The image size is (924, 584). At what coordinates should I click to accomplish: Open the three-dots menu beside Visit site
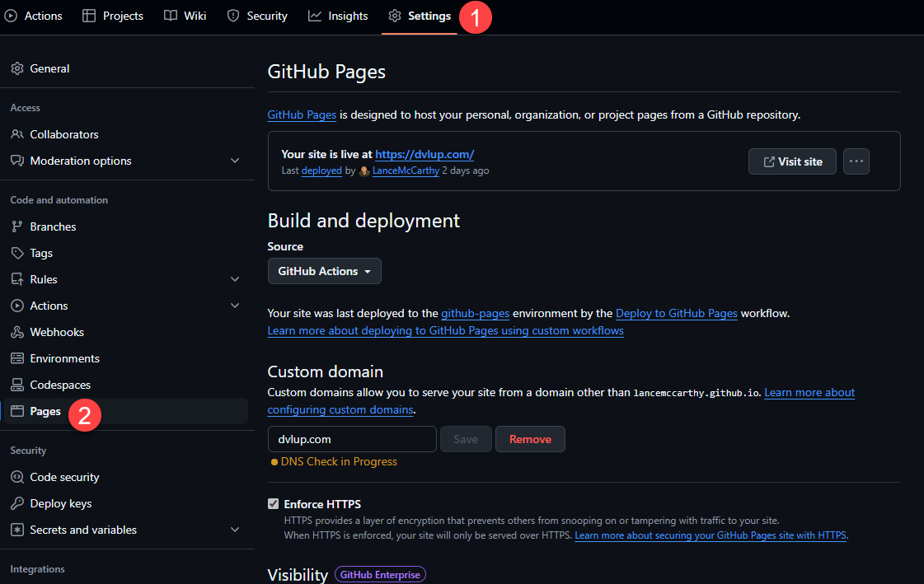(x=856, y=161)
